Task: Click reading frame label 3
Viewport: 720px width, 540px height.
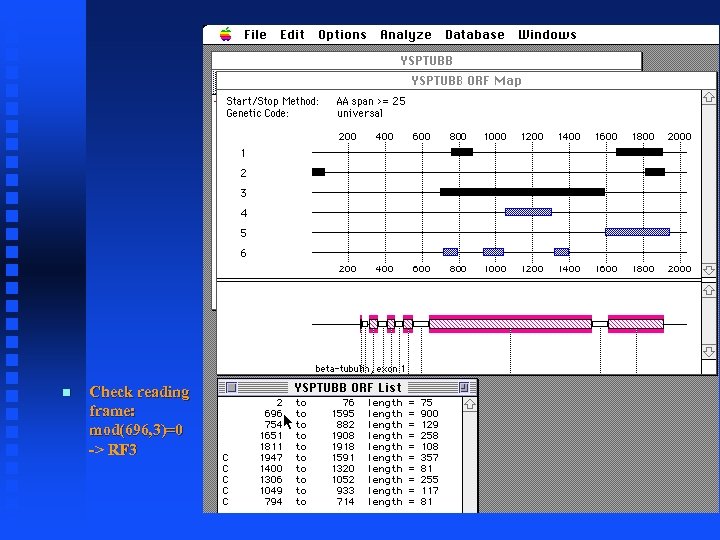Action: coord(243,193)
